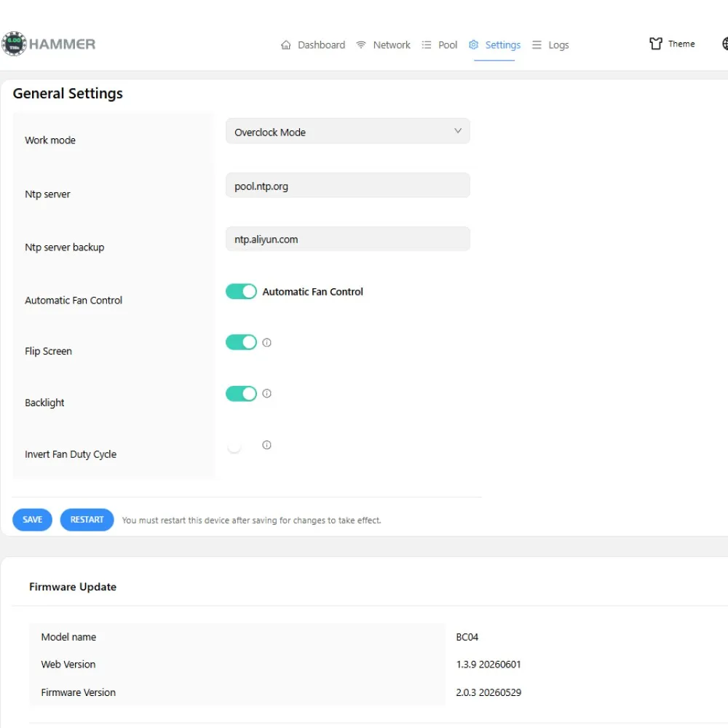
Task: Click the Pool list icon
Action: click(426, 45)
